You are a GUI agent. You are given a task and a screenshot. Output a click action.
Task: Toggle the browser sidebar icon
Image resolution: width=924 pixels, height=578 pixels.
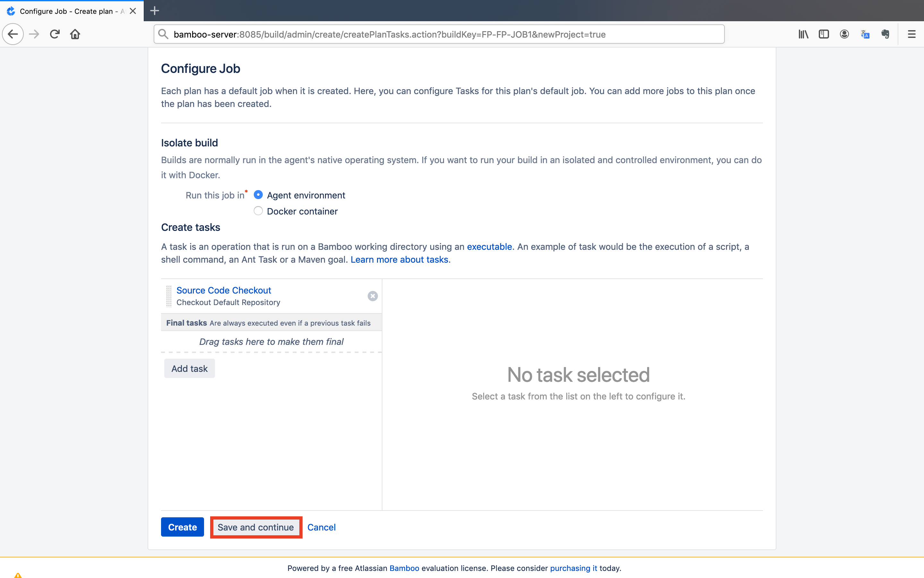[x=824, y=34]
